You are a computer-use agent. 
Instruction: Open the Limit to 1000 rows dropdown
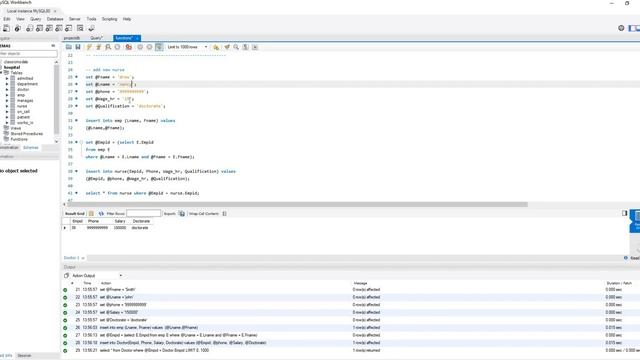187,47
